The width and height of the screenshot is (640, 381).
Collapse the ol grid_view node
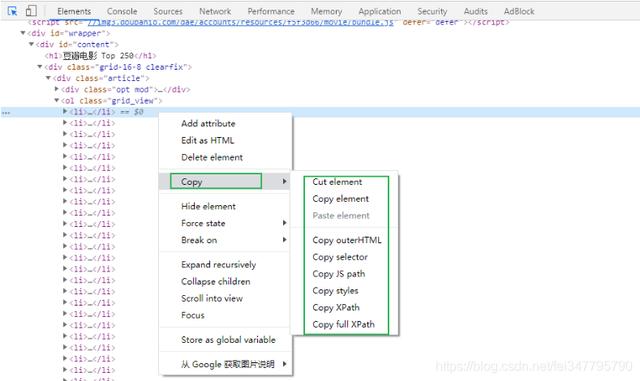click(57, 100)
